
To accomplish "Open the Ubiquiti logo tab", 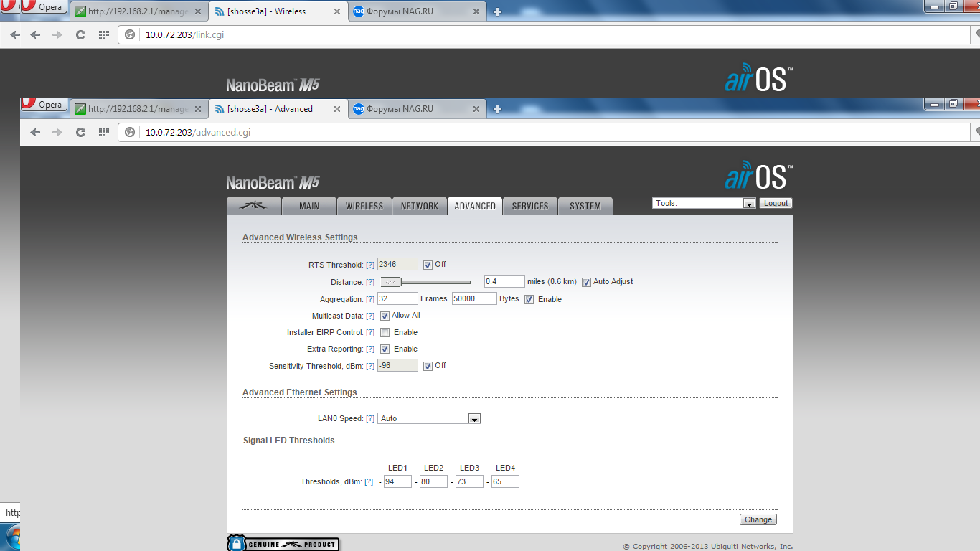I will (x=253, y=206).
